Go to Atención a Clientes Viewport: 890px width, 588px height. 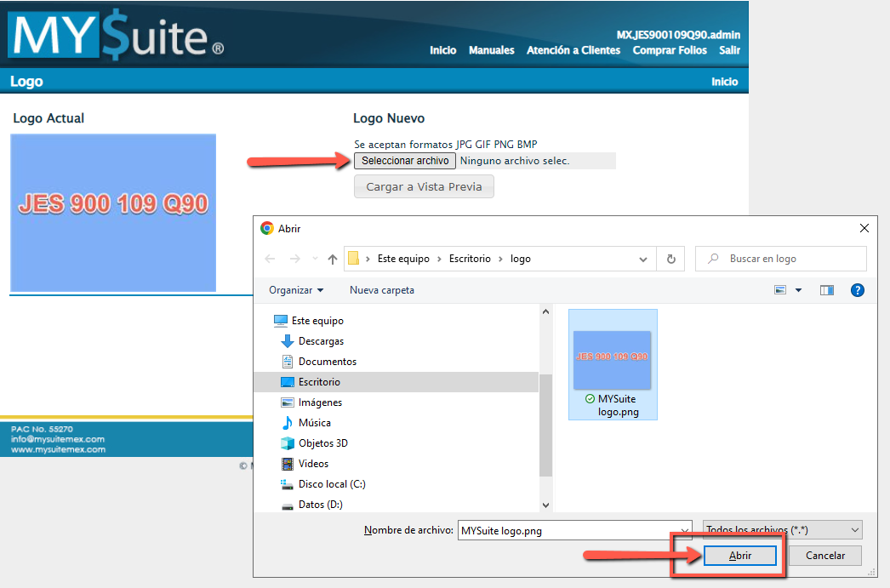tap(573, 50)
